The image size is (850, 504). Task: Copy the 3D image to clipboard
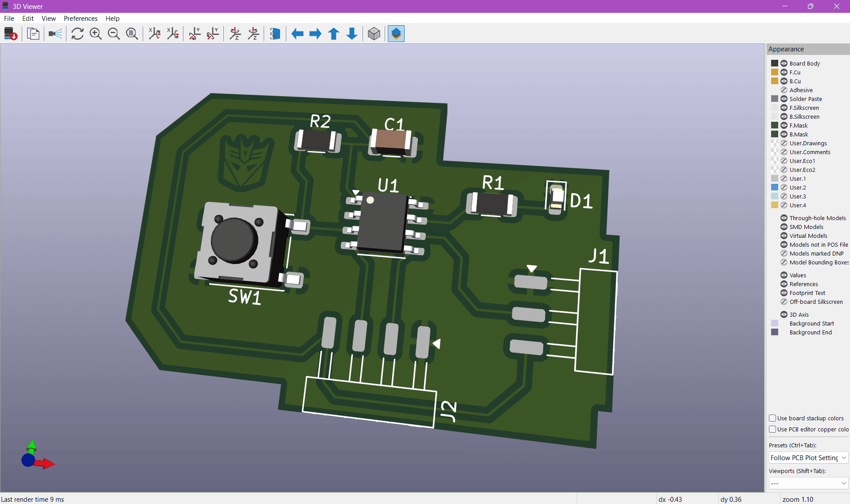(x=33, y=34)
